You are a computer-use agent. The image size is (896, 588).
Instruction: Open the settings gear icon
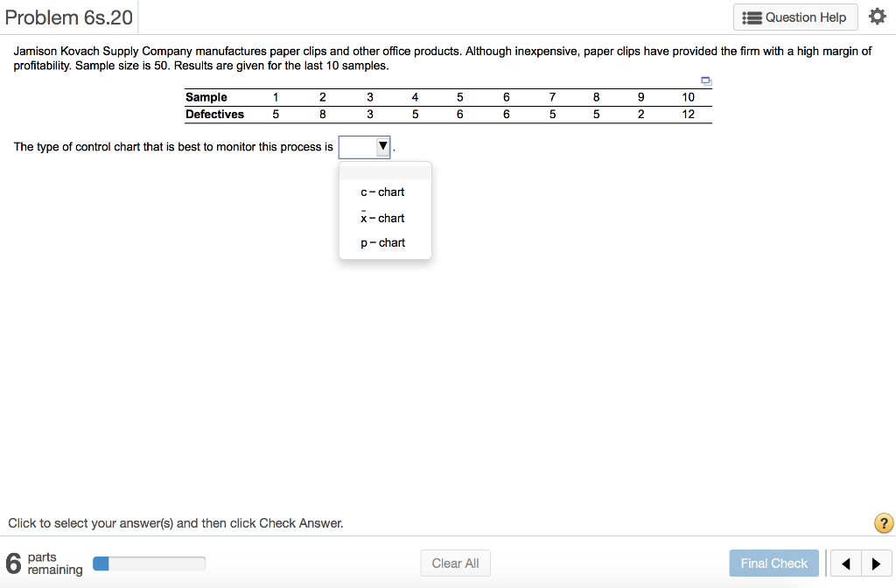(878, 16)
